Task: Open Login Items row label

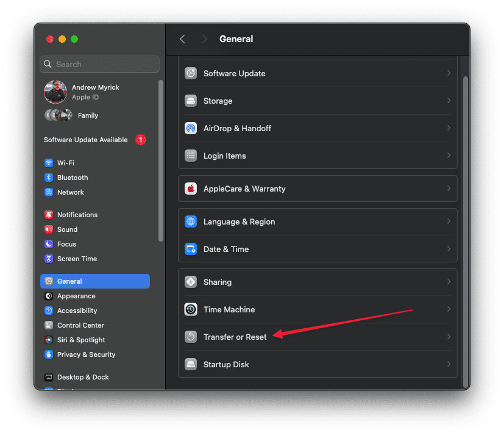Action: (x=225, y=156)
